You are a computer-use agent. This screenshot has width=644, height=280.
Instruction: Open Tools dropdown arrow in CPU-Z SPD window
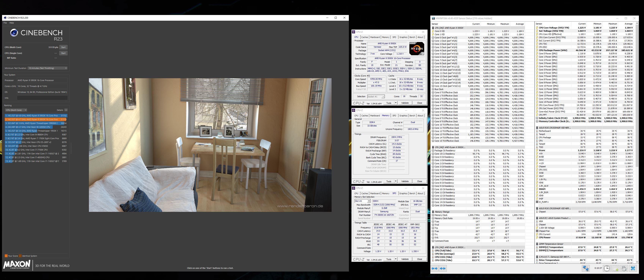coord(395,259)
